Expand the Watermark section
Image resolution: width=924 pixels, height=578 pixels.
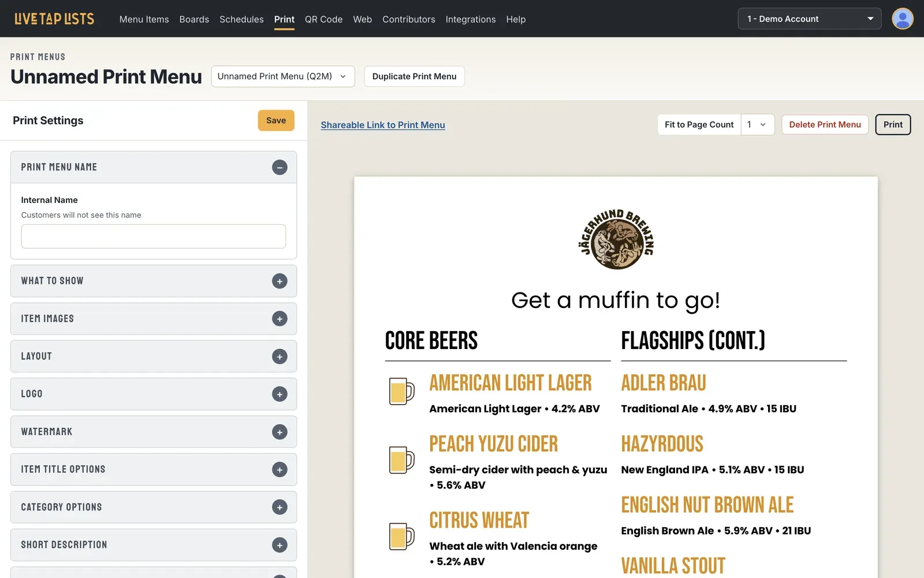pyautogui.click(x=280, y=432)
